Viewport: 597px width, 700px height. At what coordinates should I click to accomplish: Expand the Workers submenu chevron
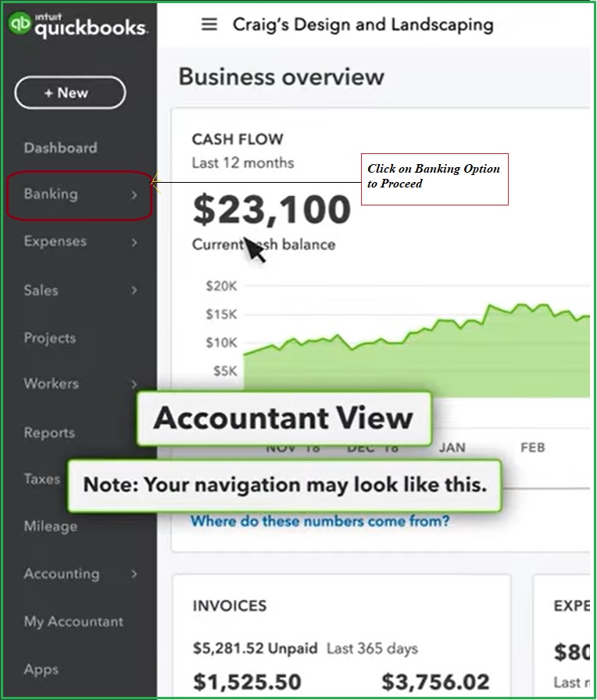coord(134,384)
